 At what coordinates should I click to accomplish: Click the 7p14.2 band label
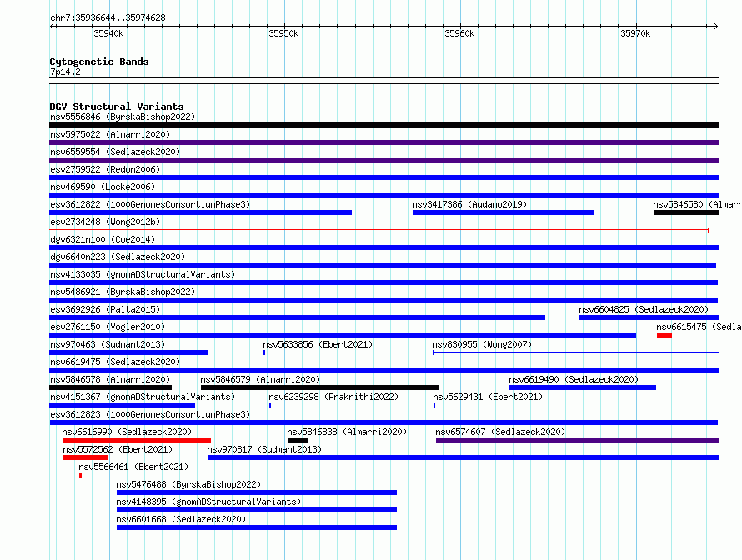[65, 72]
